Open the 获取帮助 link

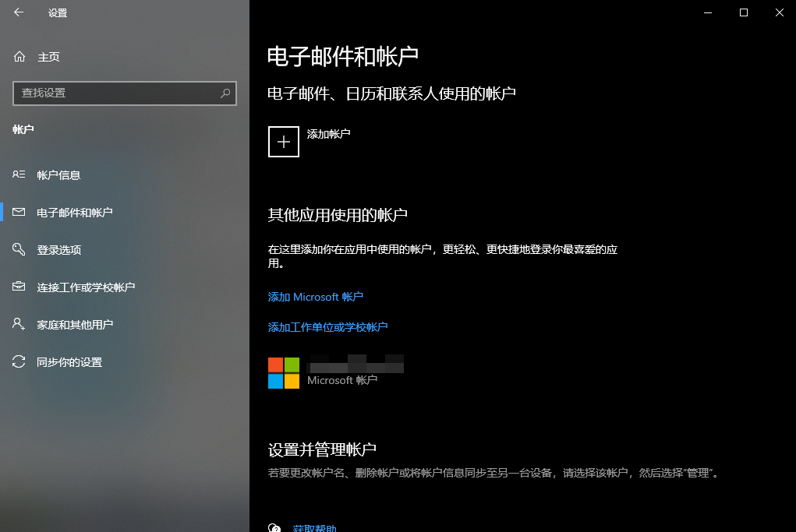click(x=315, y=527)
